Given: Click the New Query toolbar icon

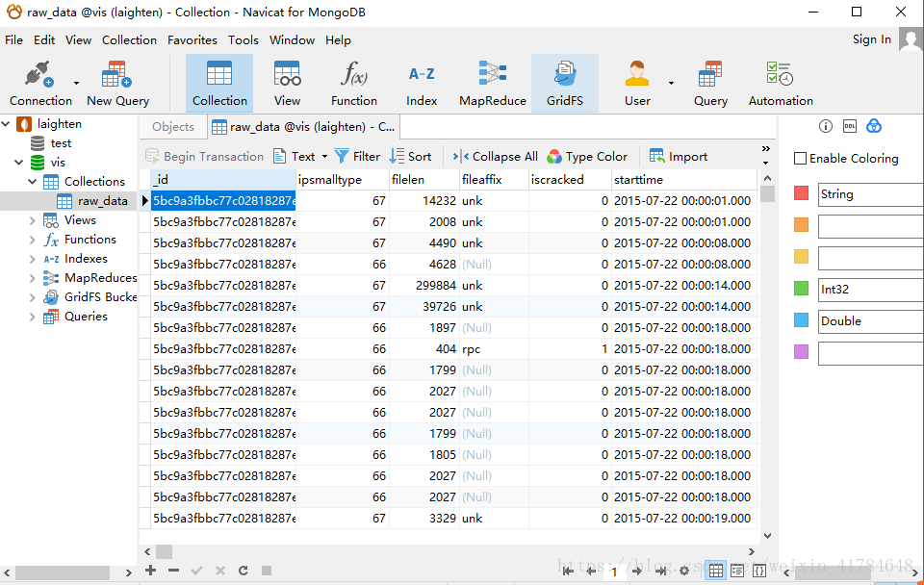Looking at the screenshot, I should (117, 84).
